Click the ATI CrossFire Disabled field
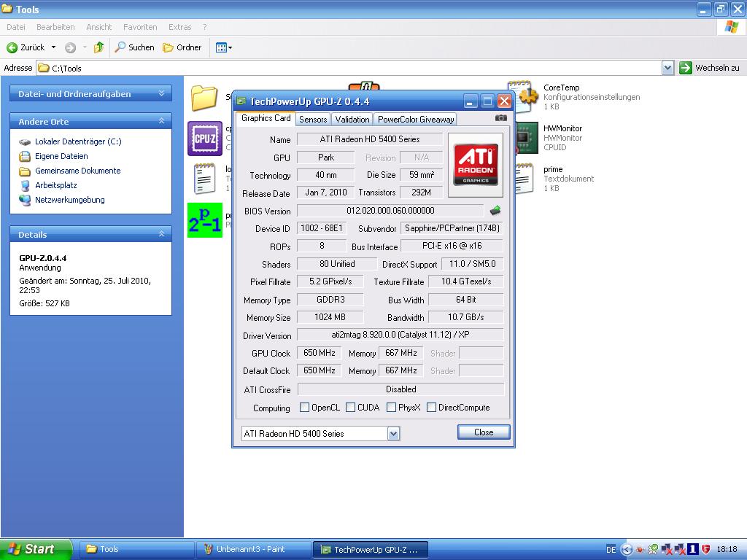 tap(400, 389)
